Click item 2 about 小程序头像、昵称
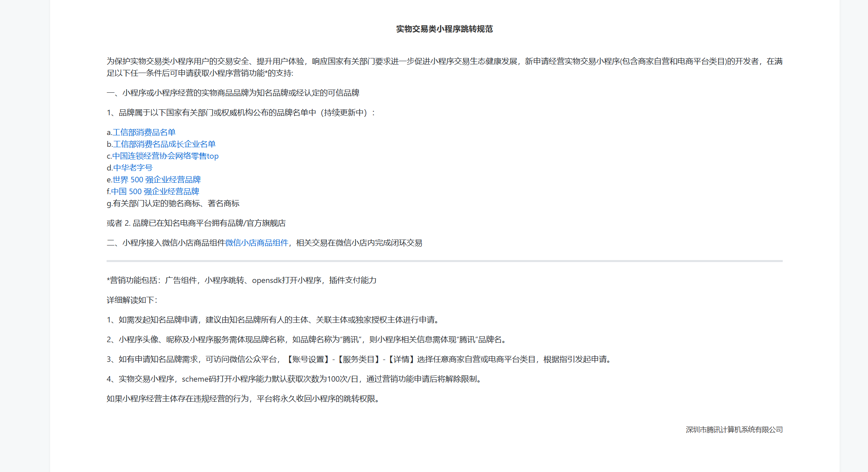The width and height of the screenshot is (868, 472). click(x=307, y=339)
